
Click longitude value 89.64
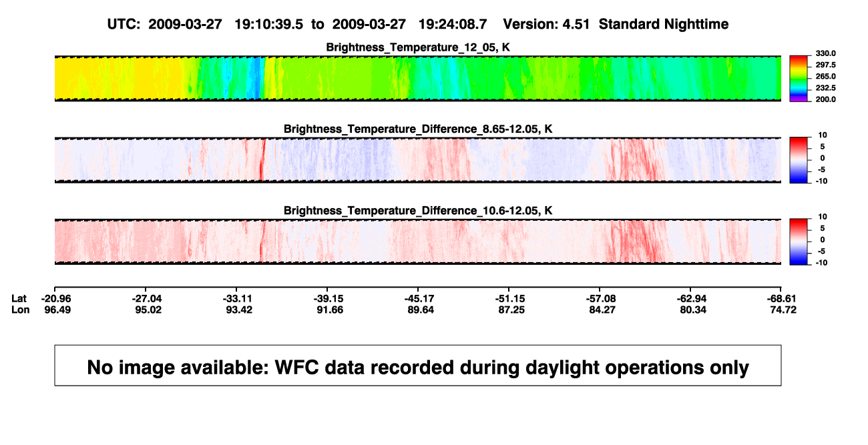click(420, 310)
